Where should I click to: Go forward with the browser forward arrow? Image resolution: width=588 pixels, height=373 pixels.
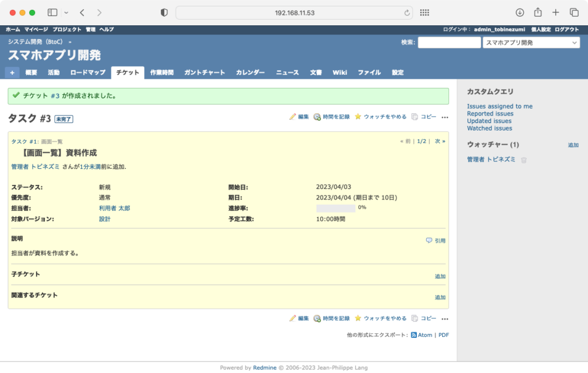point(99,13)
